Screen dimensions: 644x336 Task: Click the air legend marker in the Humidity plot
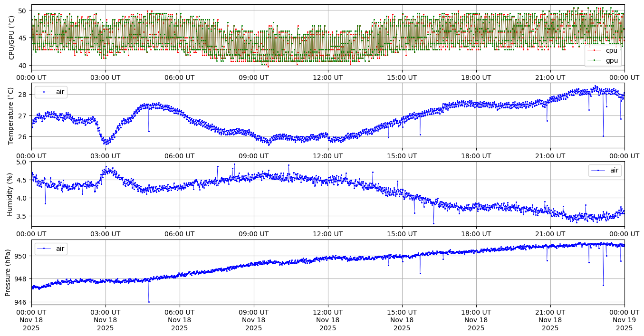597,170
